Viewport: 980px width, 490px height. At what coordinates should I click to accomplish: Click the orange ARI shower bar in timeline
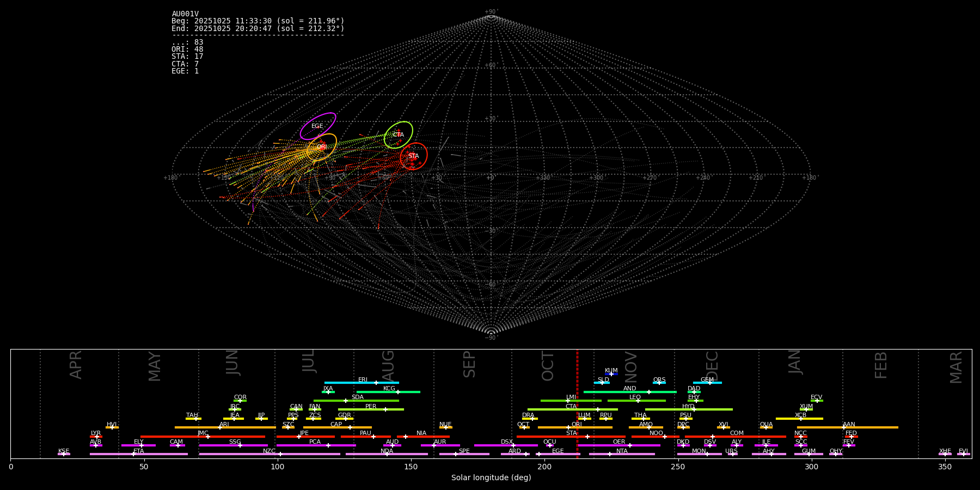point(225,427)
